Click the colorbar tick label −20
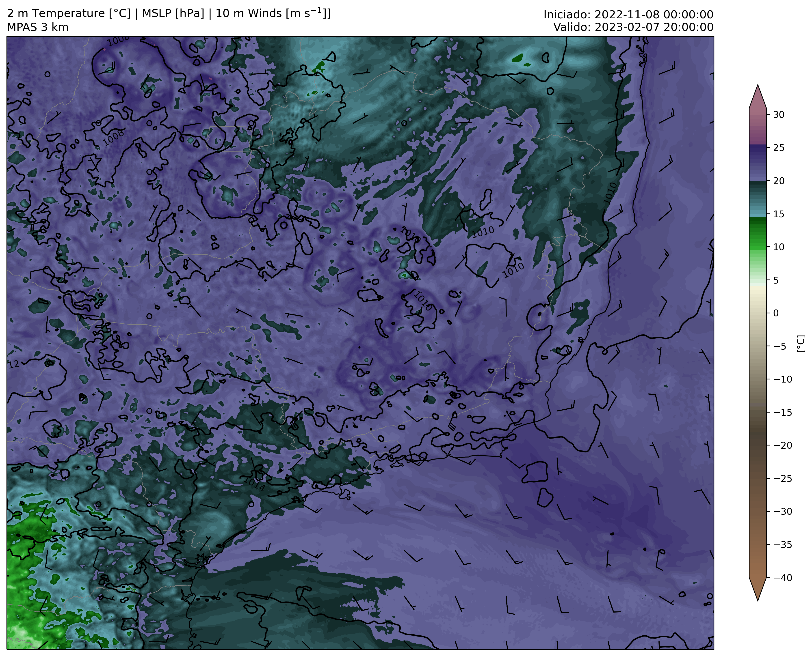The width and height of the screenshot is (812, 656). pos(782,445)
